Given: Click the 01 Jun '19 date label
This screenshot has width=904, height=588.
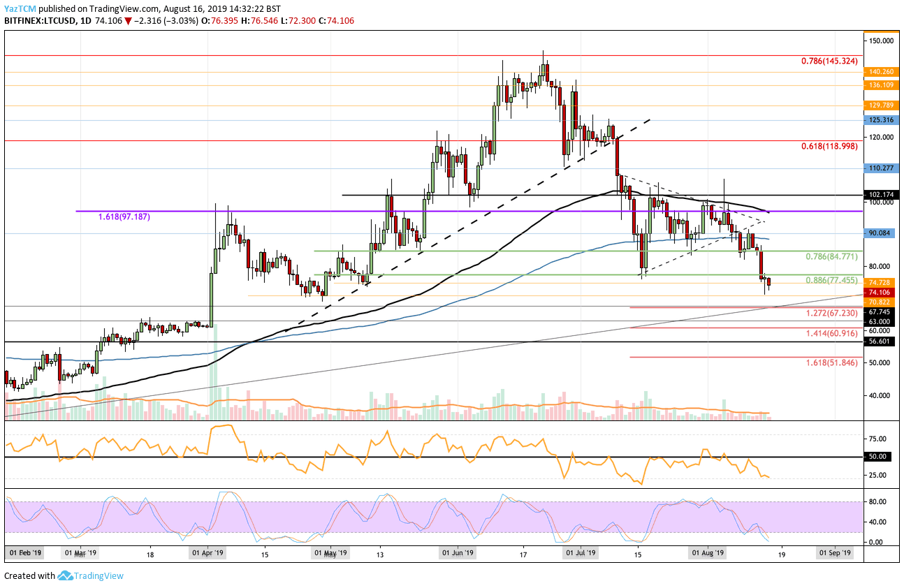Looking at the screenshot, I should coord(458,553).
